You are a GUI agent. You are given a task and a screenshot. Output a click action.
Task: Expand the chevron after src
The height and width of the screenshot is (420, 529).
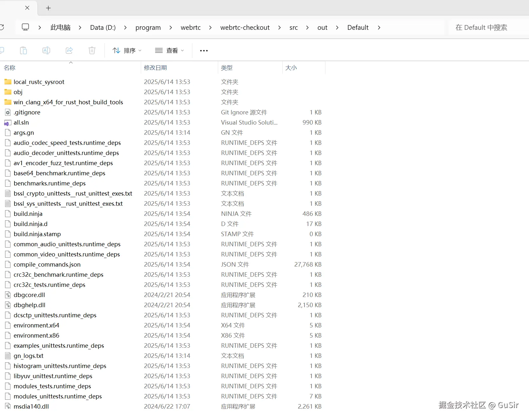(x=307, y=28)
